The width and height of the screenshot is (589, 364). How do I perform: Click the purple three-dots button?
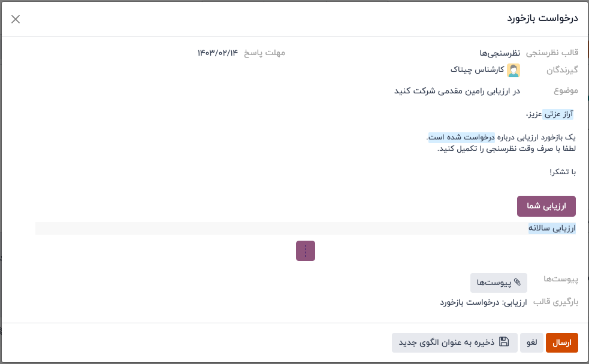pos(306,251)
